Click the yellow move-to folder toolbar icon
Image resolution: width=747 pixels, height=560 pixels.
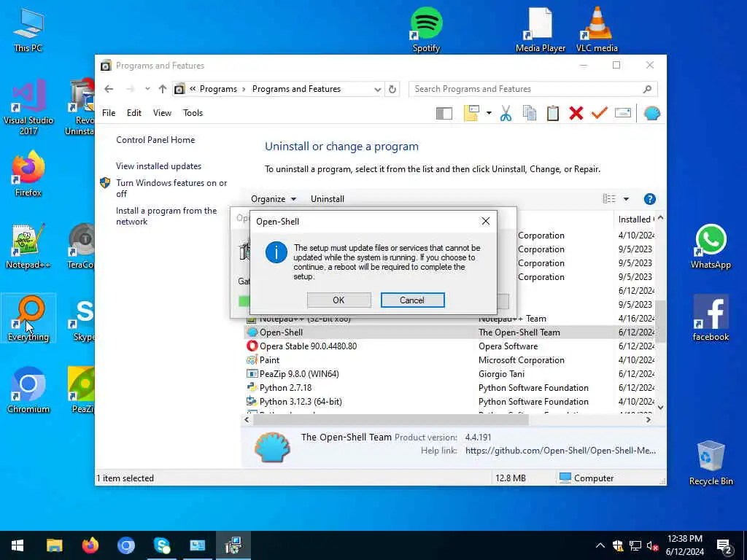(471, 113)
